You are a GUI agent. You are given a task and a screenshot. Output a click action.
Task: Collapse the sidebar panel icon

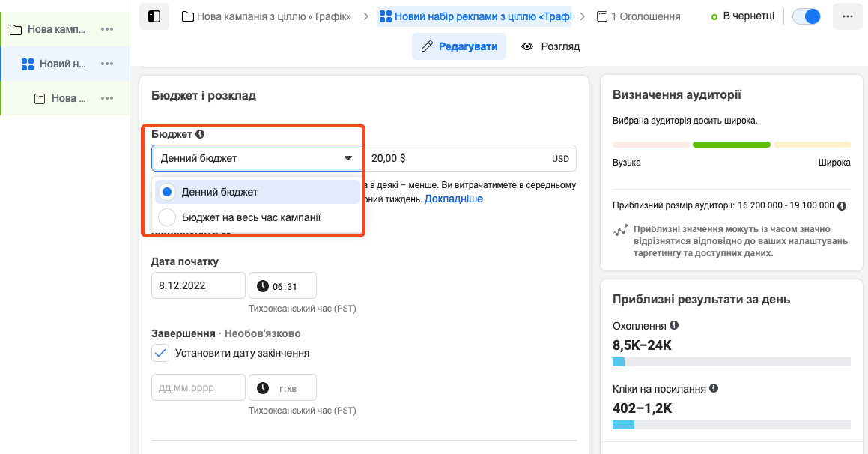pos(154,16)
